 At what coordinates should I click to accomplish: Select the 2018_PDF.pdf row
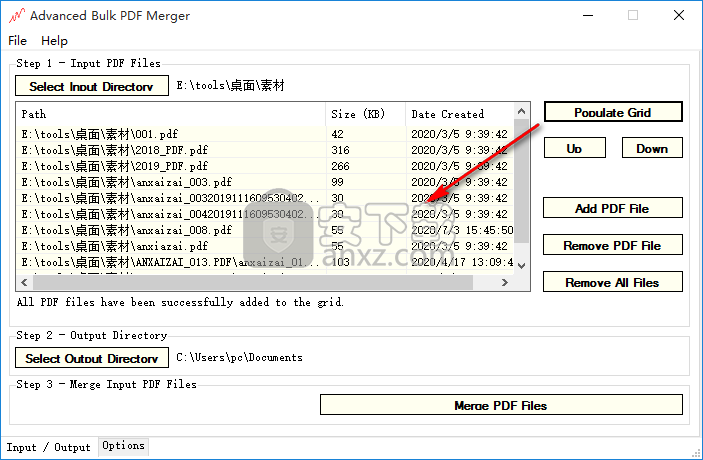tap(265, 150)
